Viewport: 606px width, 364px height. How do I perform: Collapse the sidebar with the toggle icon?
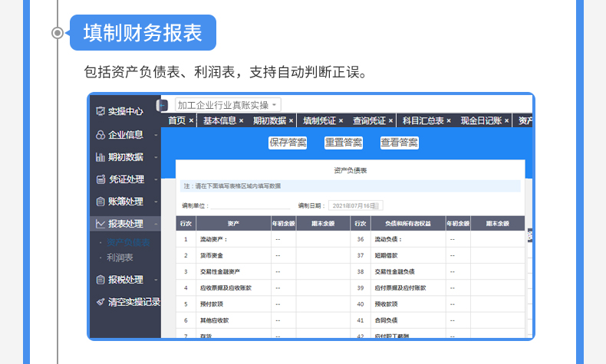[x=163, y=106]
